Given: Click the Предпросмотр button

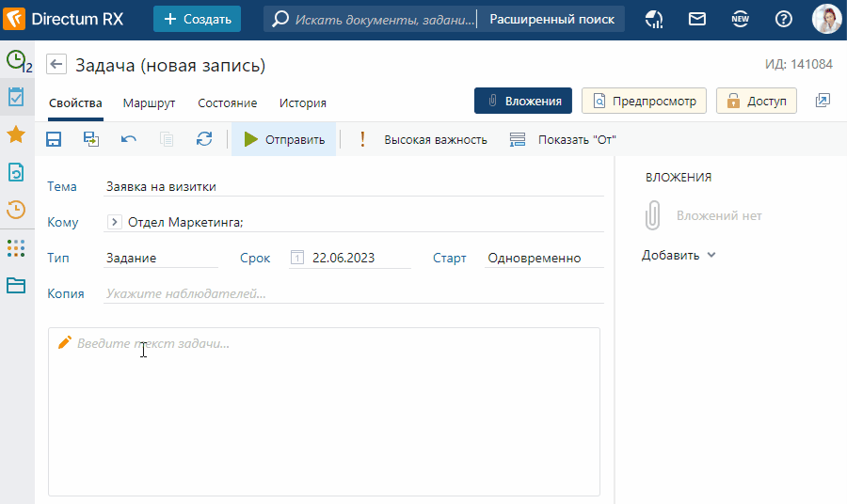Looking at the screenshot, I should (644, 101).
